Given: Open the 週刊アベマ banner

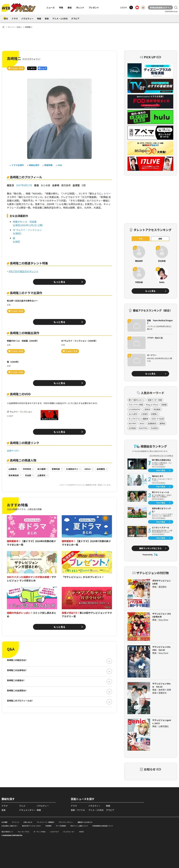Looking at the screenshot, I should (150, 132).
